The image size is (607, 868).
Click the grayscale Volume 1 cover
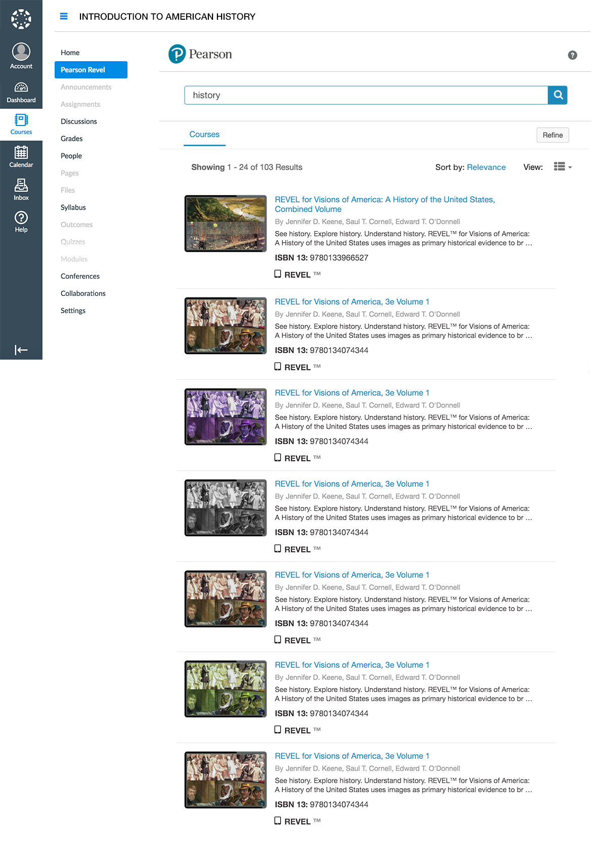click(x=226, y=508)
